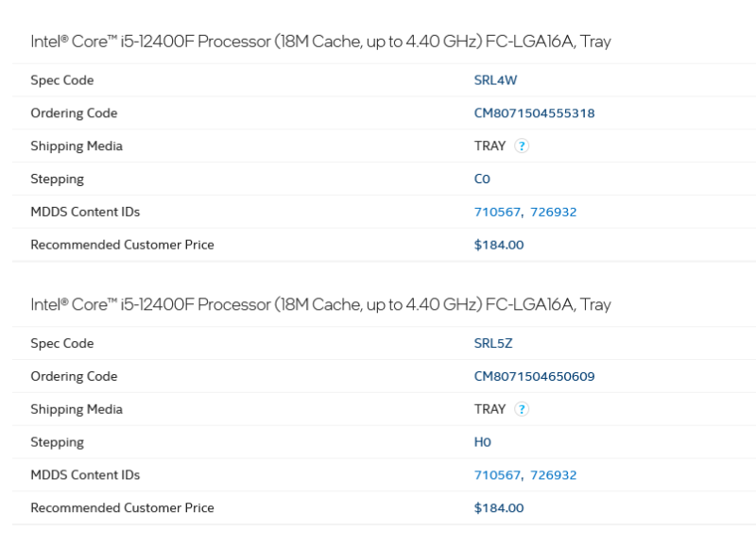
Task: Select ordering code CM8071504555318
Action: pos(534,112)
